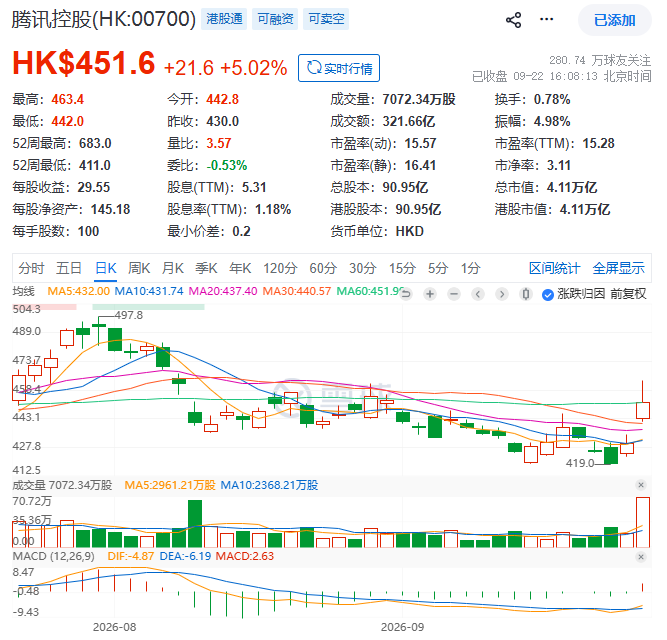Click the 腾讯控股(HK:00700) title
The image size is (667, 640).
(104, 19)
